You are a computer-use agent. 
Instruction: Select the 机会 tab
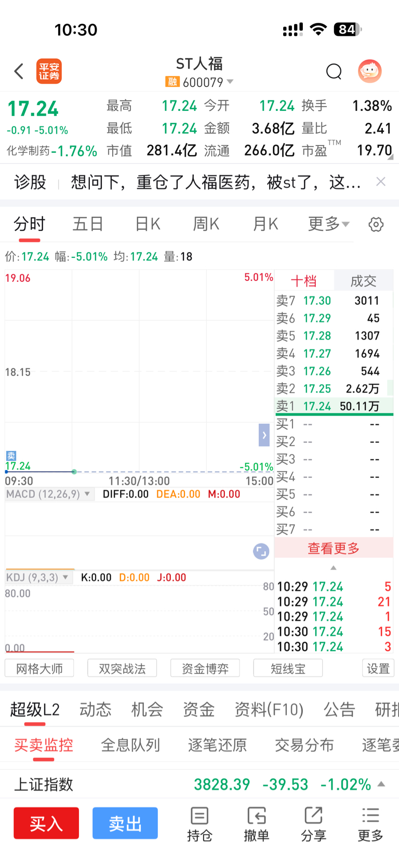tap(147, 709)
